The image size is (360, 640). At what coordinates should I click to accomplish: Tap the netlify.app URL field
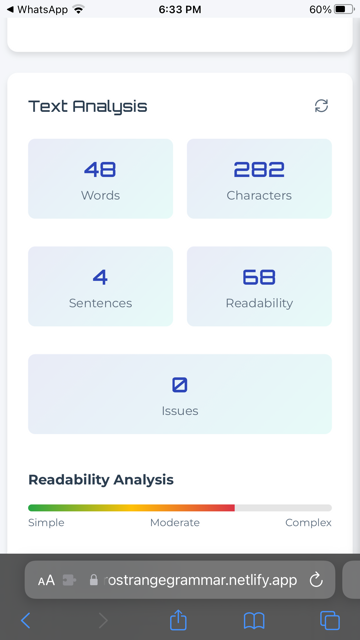point(180,580)
